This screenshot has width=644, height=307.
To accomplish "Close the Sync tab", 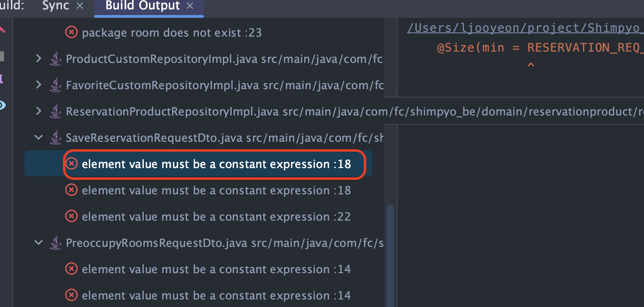I will click(80, 6).
